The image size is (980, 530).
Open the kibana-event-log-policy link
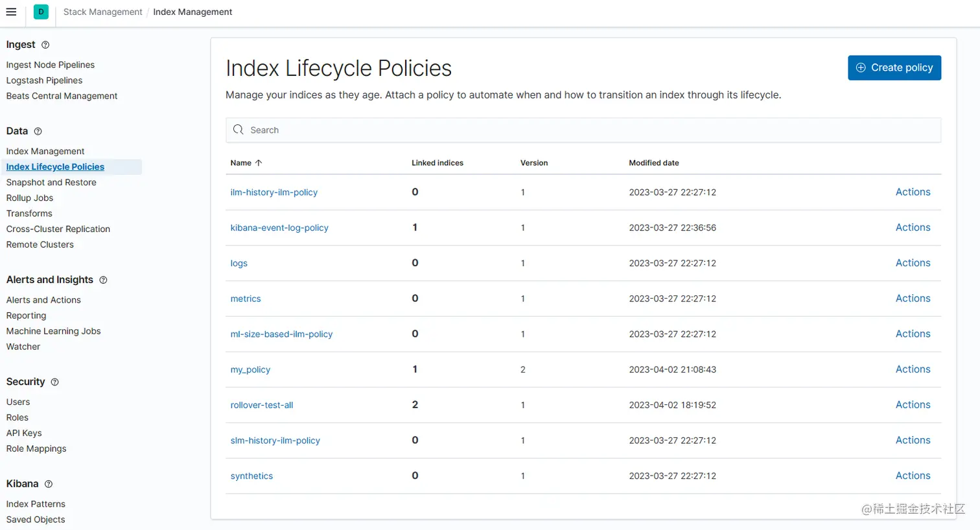279,227
